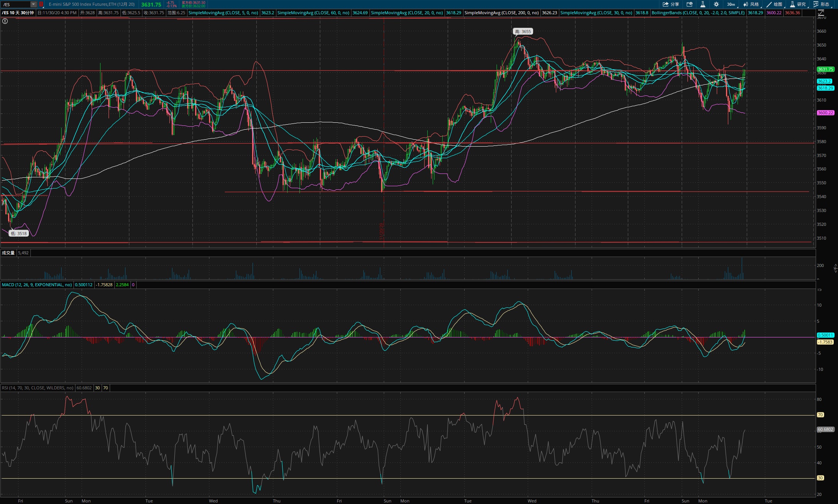Click the 日:11/30/20 4:30 PM date field
The height and width of the screenshot is (504, 838).
[x=57, y=13]
